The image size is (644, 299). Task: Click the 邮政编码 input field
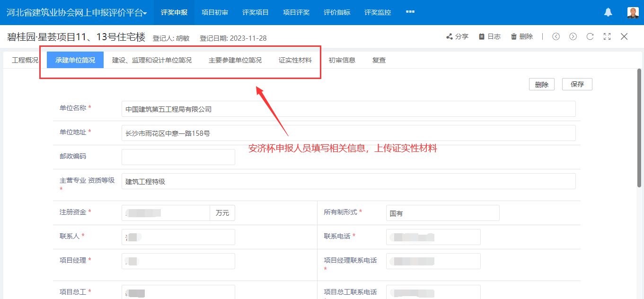pos(178,157)
